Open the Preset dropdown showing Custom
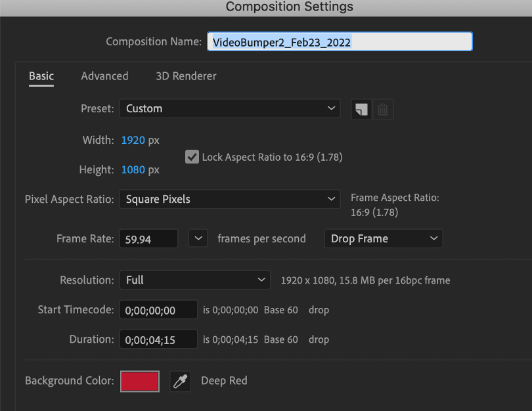The image size is (532, 411). click(230, 109)
